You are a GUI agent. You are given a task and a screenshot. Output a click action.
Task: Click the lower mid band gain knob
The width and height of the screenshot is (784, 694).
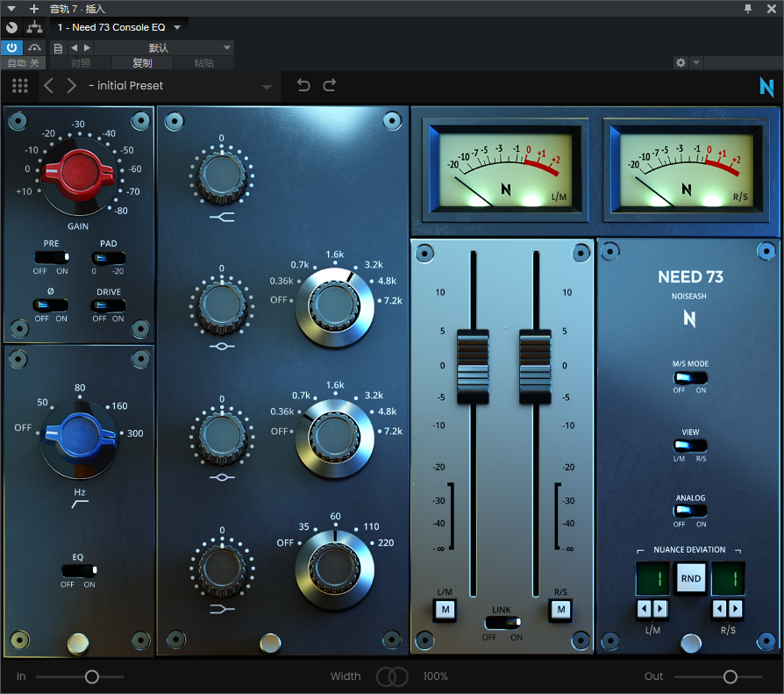pos(222,437)
